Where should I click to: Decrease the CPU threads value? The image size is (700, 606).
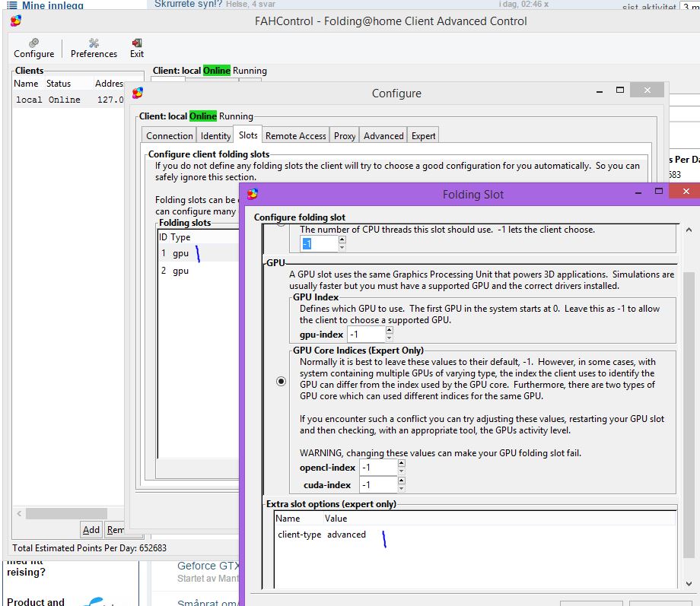tap(342, 248)
